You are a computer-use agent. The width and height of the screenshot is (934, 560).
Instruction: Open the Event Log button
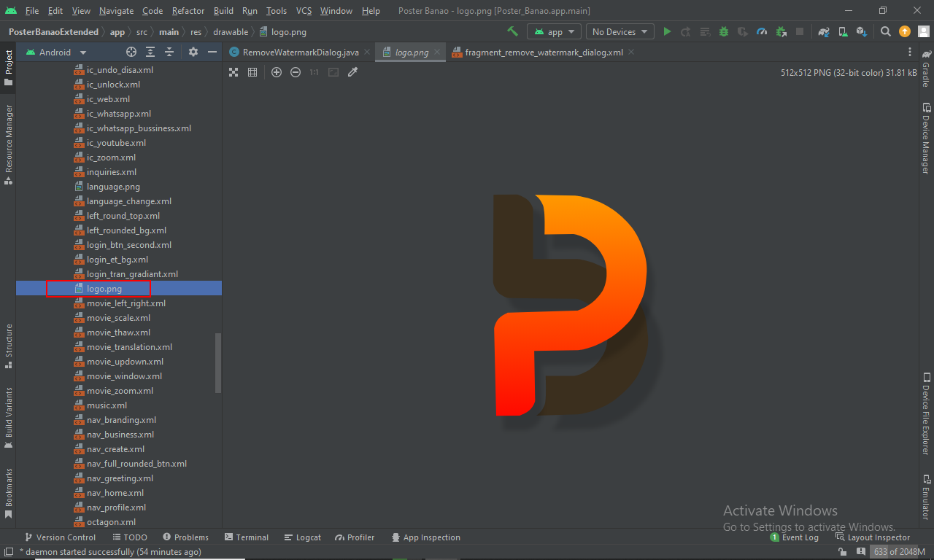pos(795,537)
